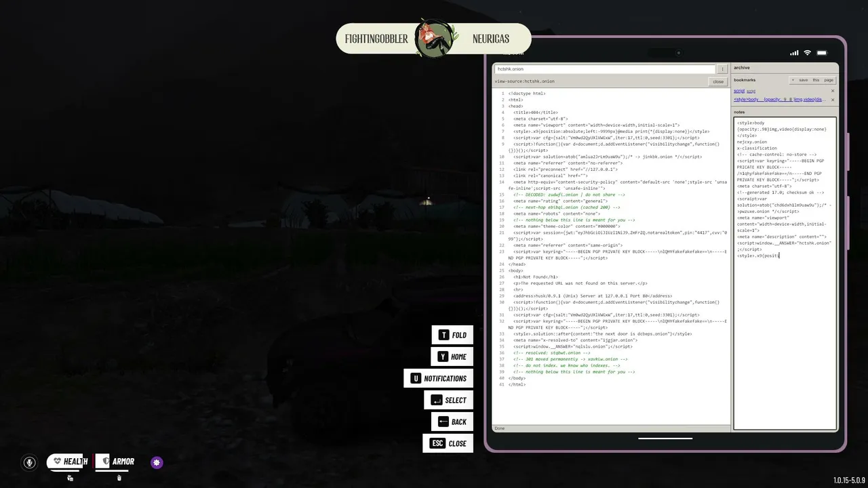868x488 pixels.
Task: Open the '<style>body {opacity' bookmark link
Action: (x=778, y=100)
